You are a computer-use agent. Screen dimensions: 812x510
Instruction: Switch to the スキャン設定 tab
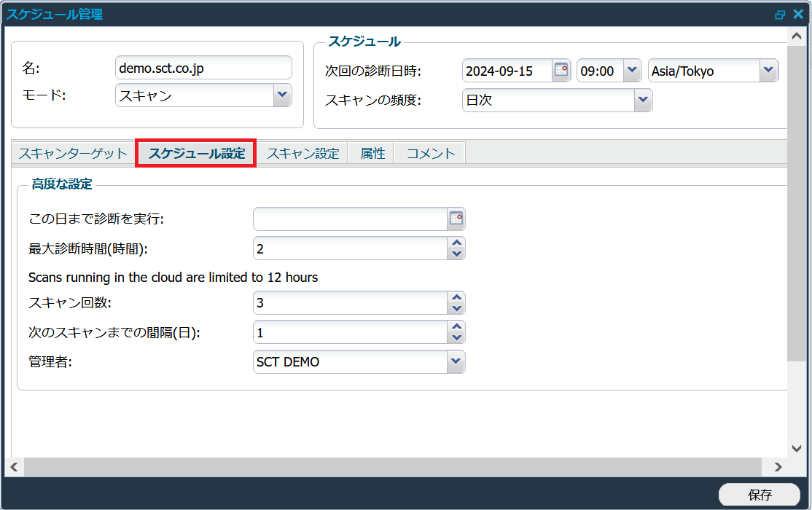[303, 153]
